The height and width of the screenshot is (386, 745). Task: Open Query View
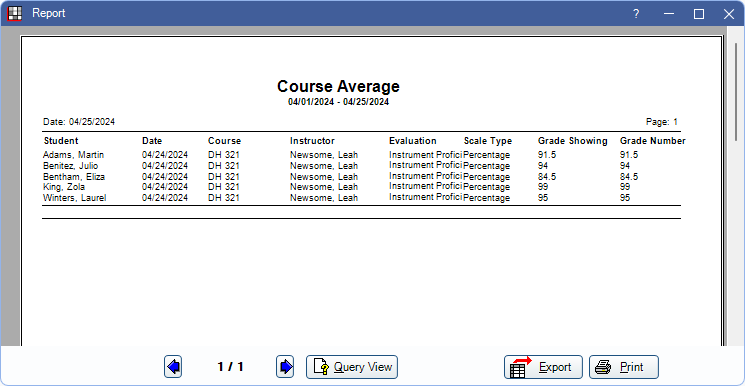click(352, 367)
